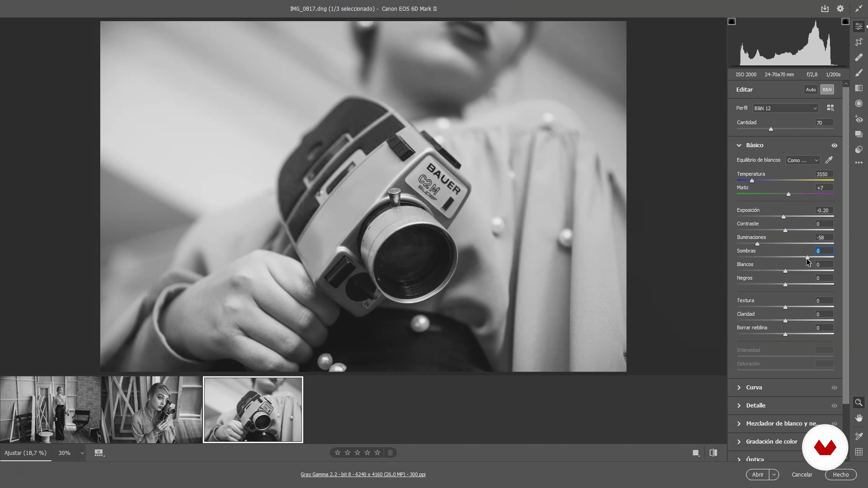Click the Matiz slider handle
868x488 pixels.
click(x=788, y=194)
